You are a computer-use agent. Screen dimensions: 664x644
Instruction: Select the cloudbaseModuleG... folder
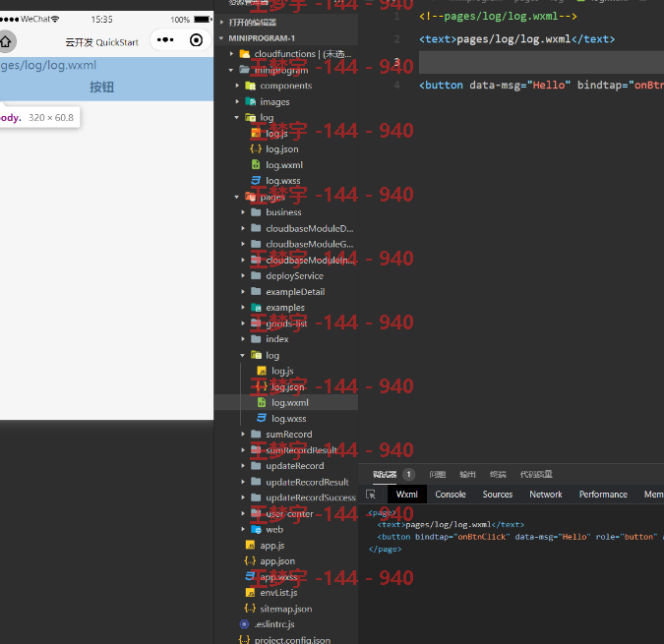[310, 244]
